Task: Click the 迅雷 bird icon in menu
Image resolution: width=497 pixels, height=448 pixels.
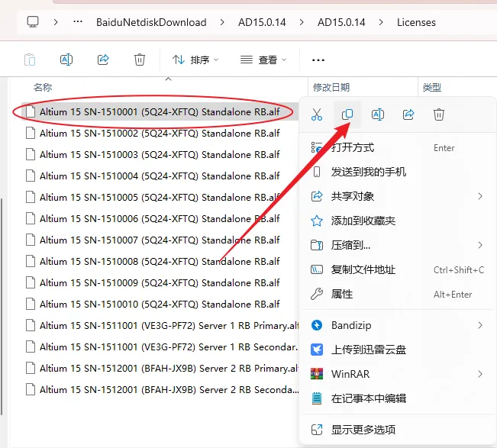Action: coord(317,350)
